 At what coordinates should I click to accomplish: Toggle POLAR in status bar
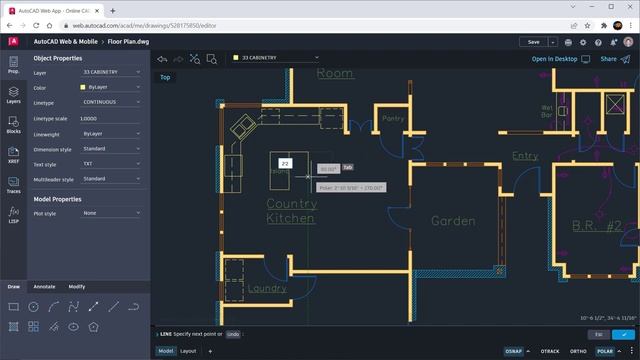[x=604, y=351]
